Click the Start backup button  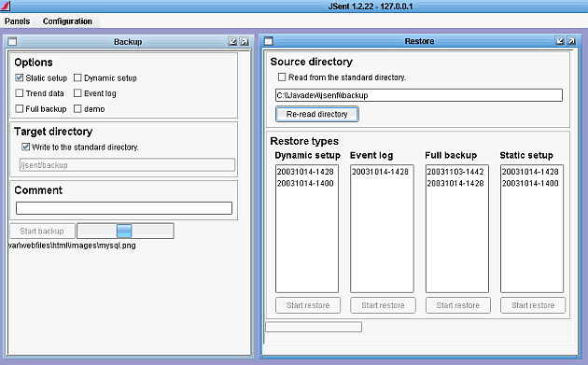point(42,232)
